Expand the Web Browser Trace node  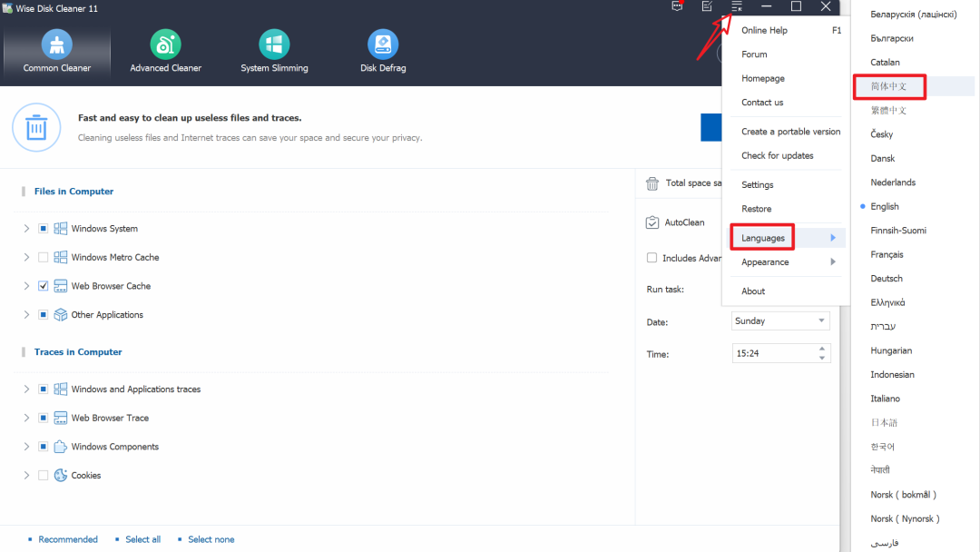[x=26, y=418]
